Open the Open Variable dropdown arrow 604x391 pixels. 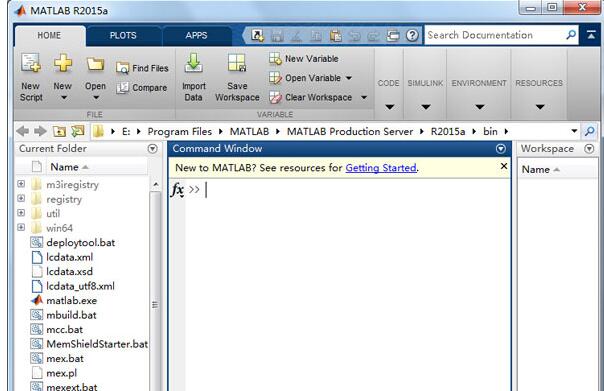coord(349,78)
